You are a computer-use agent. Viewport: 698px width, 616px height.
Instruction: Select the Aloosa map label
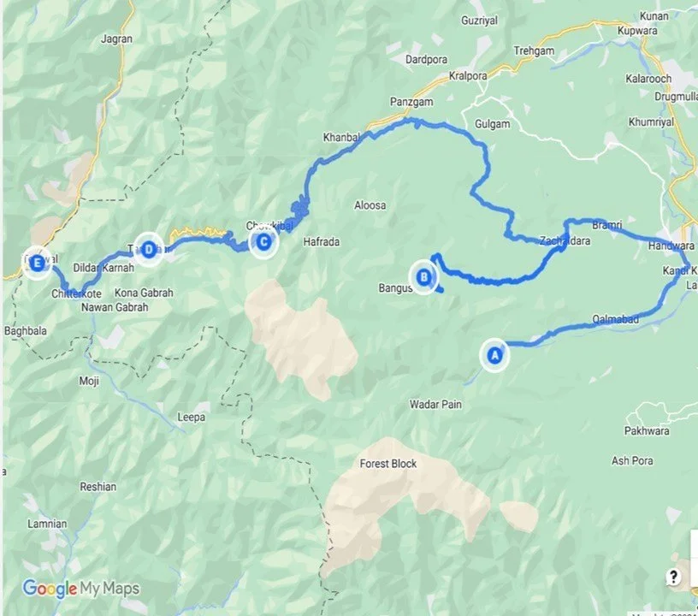370,205
